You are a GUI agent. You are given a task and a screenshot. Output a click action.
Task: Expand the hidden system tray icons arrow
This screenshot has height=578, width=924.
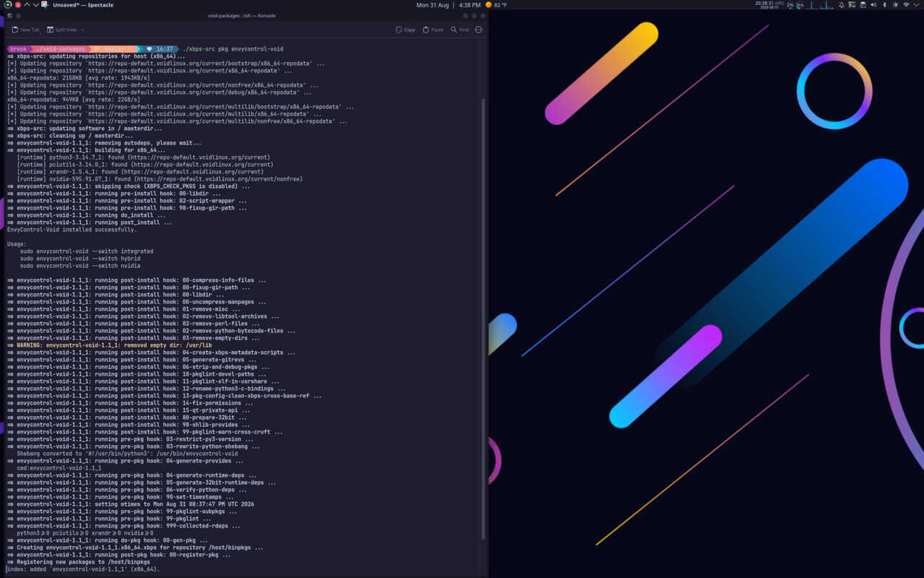tap(917, 5)
